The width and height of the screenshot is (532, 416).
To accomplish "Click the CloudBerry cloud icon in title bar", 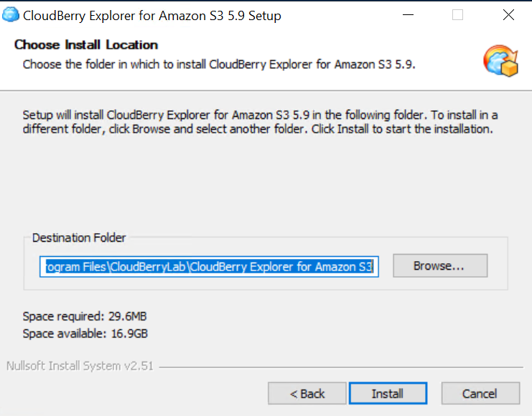I will click(11, 15).
